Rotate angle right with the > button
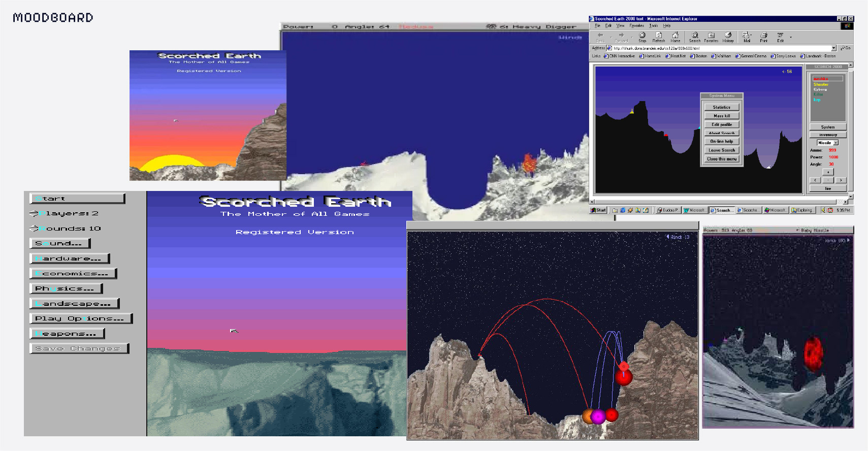The image size is (868, 451). [x=841, y=180]
